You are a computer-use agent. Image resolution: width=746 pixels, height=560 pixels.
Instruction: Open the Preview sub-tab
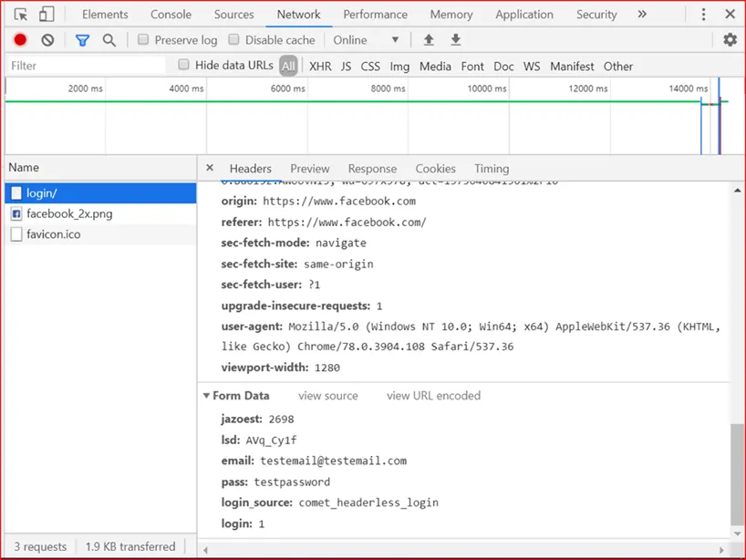[310, 169]
